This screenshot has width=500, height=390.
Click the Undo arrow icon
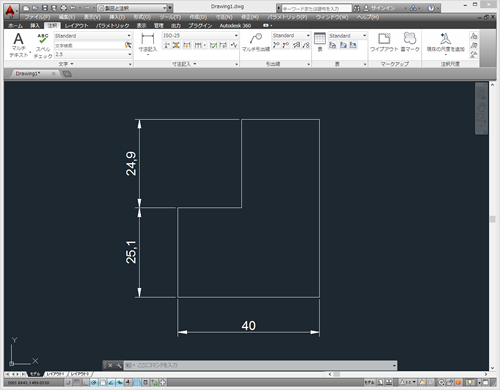[73, 8]
